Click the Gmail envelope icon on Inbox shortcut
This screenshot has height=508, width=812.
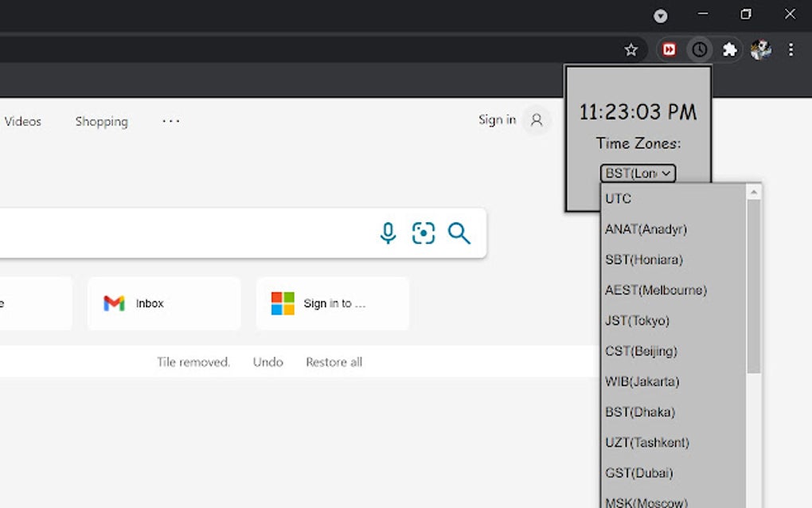point(115,303)
